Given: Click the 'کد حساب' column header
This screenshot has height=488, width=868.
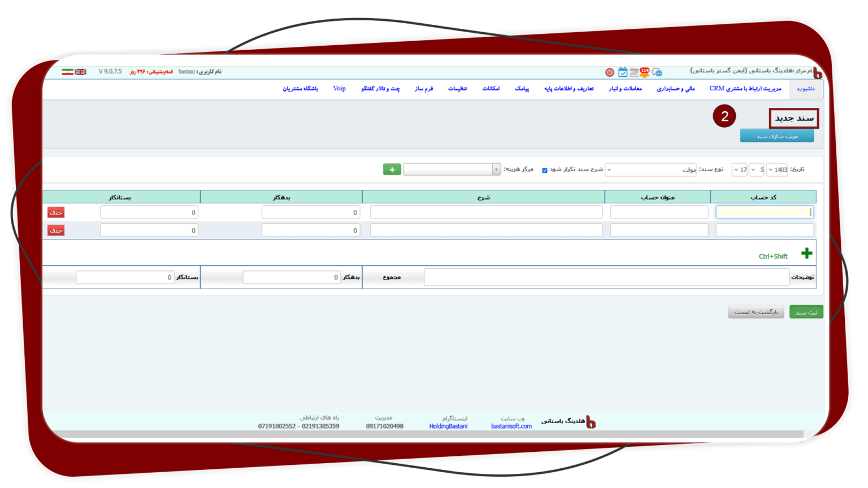Looking at the screenshot, I should pyautogui.click(x=763, y=197).
